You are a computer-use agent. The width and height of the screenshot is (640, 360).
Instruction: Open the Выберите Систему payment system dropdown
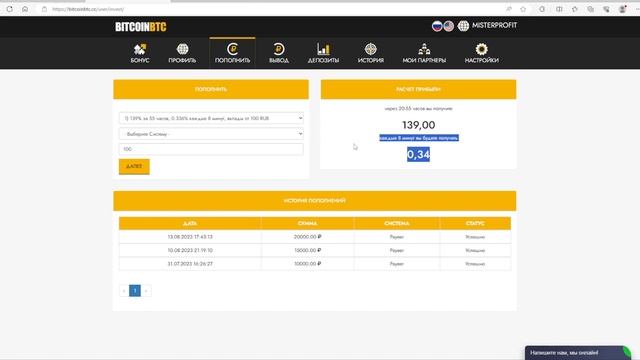(x=211, y=133)
